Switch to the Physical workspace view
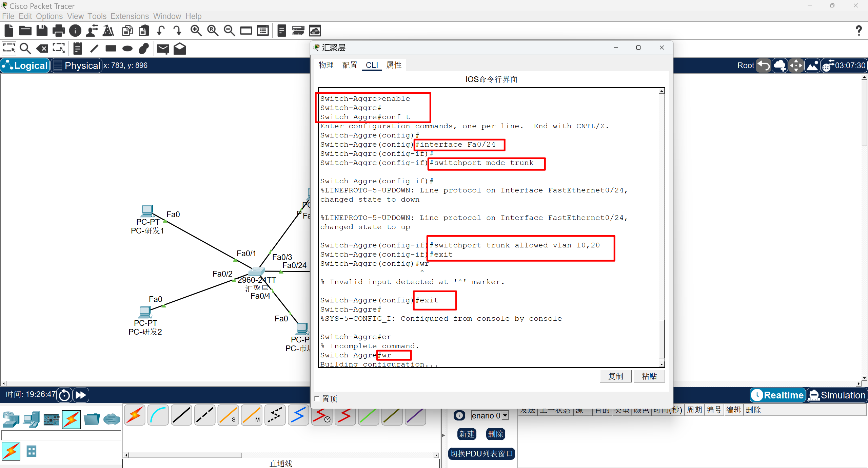Screen dimensions: 868x468 tap(77, 65)
